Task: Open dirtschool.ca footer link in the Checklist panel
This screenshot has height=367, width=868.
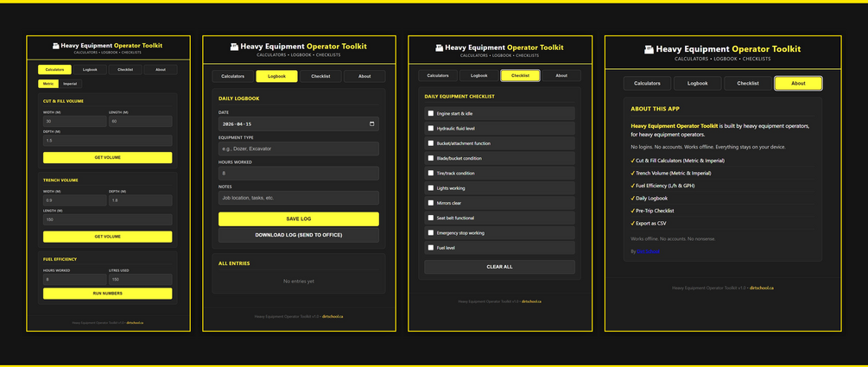Action: tap(531, 301)
